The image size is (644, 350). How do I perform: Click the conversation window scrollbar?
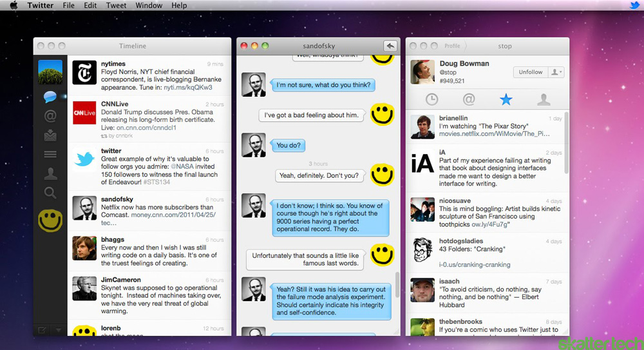pyautogui.click(x=397, y=285)
